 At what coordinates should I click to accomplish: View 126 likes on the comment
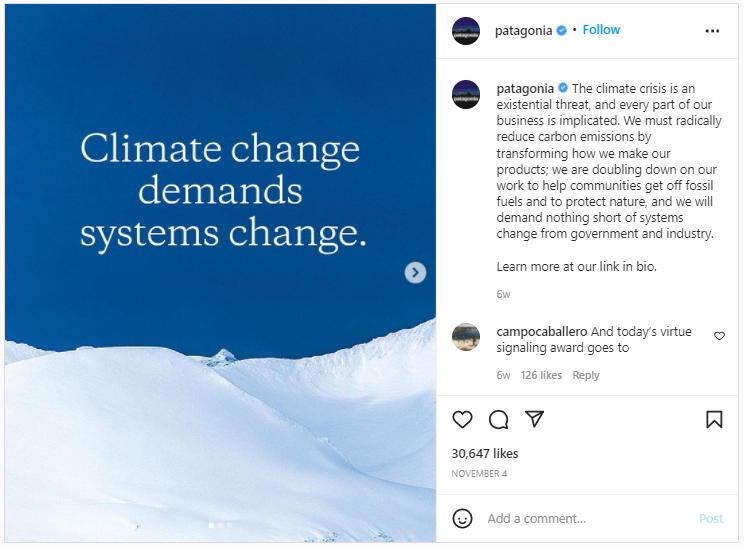pos(541,376)
